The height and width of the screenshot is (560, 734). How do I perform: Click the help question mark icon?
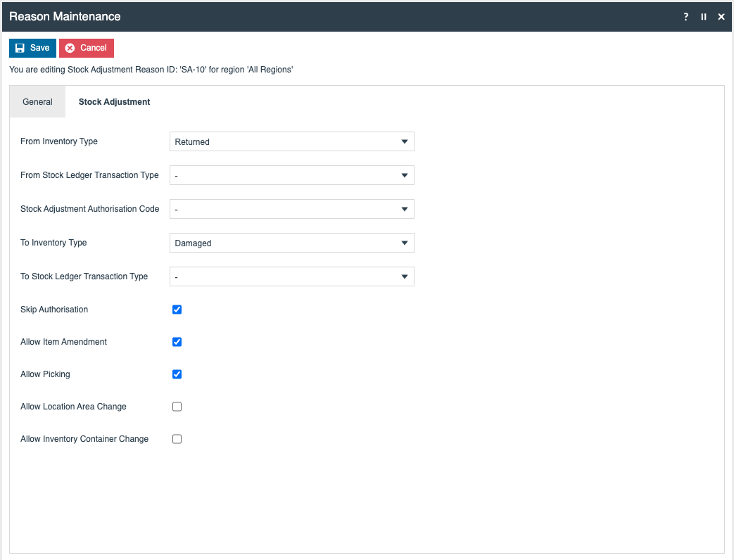pos(686,17)
